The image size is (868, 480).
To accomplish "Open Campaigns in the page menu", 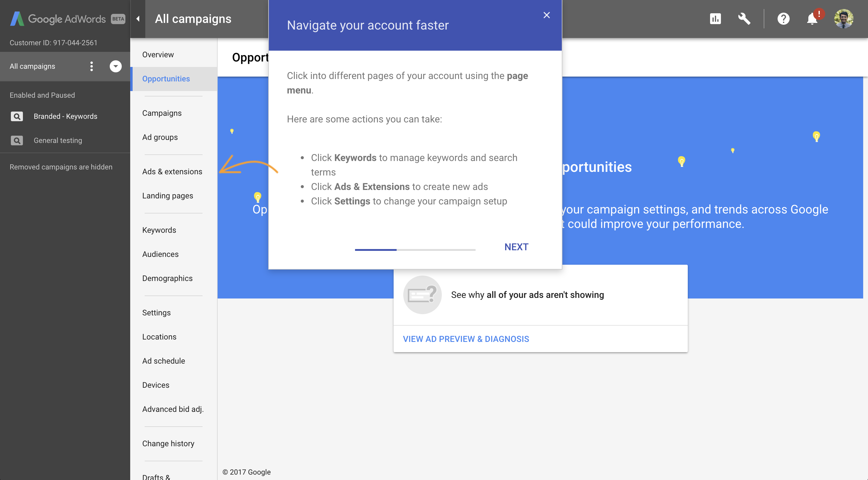I will [162, 113].
